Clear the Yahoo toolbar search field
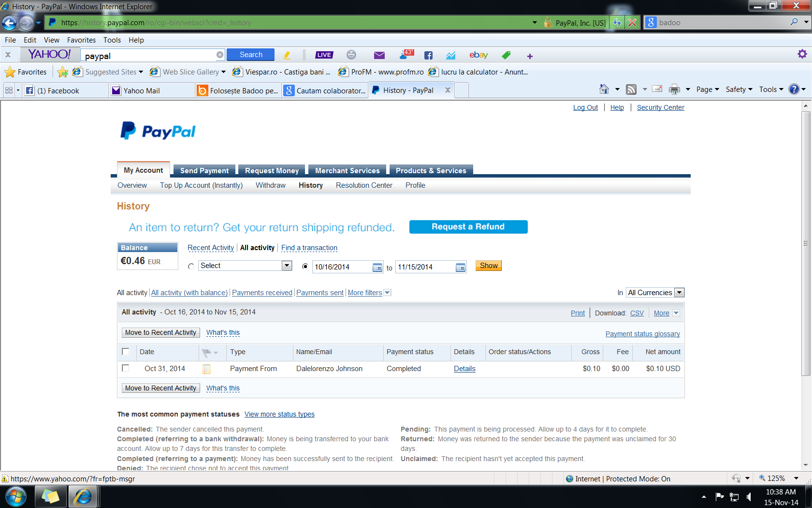 click(220, 55)
